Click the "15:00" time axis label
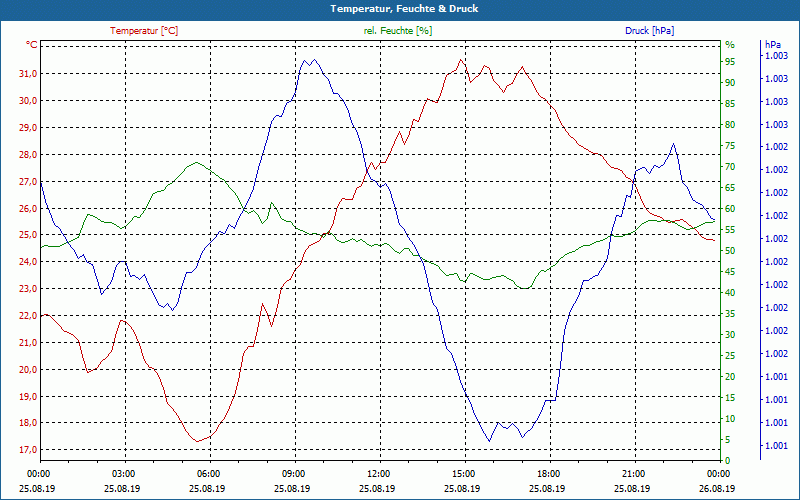 tap(464, 473)
